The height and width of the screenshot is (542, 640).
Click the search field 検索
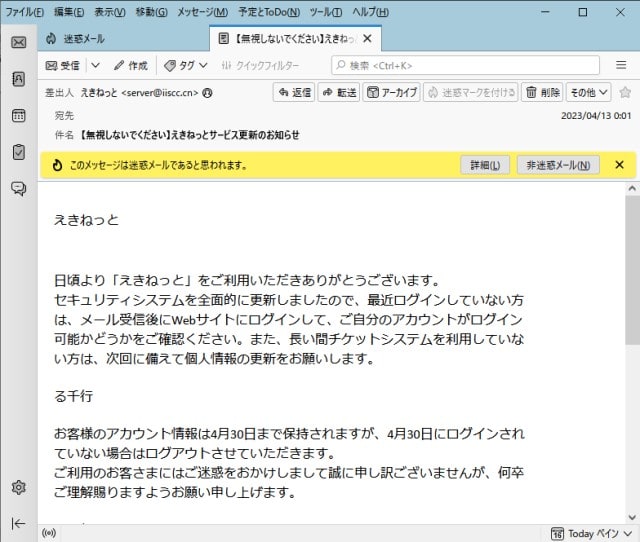tap(465, 65)
